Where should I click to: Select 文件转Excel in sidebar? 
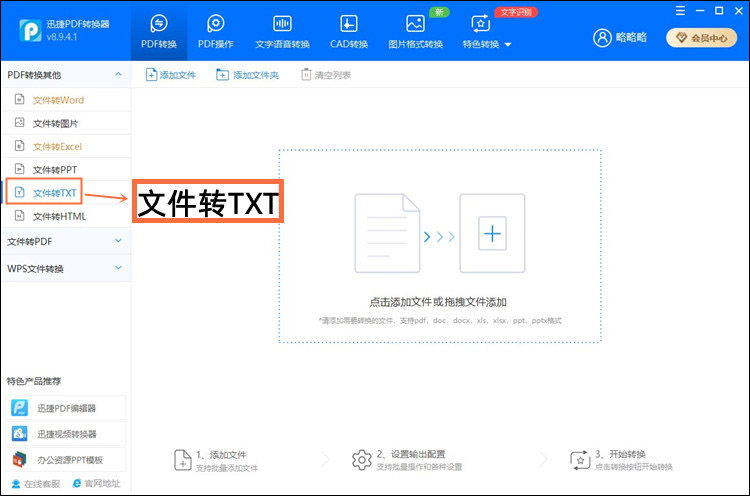[x=66, y=146]
